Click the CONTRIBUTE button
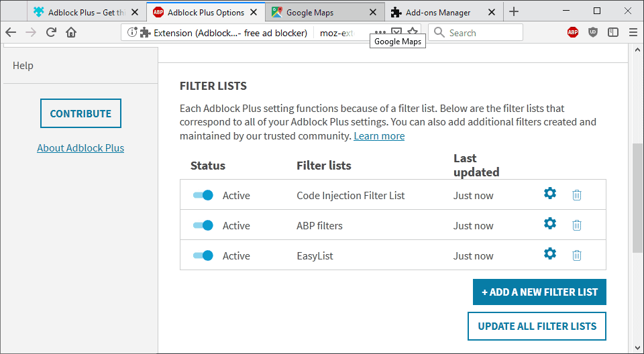The width and height of the screenshot is (644, 354). pyautogui.click(x=80, y=113)
